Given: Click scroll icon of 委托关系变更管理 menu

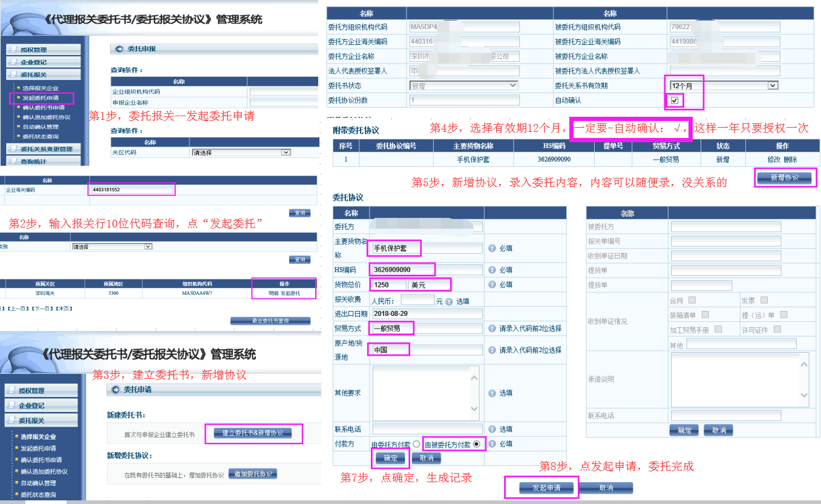Looking at the screenshot, I should pyautogui.click(x=14, y=149).
